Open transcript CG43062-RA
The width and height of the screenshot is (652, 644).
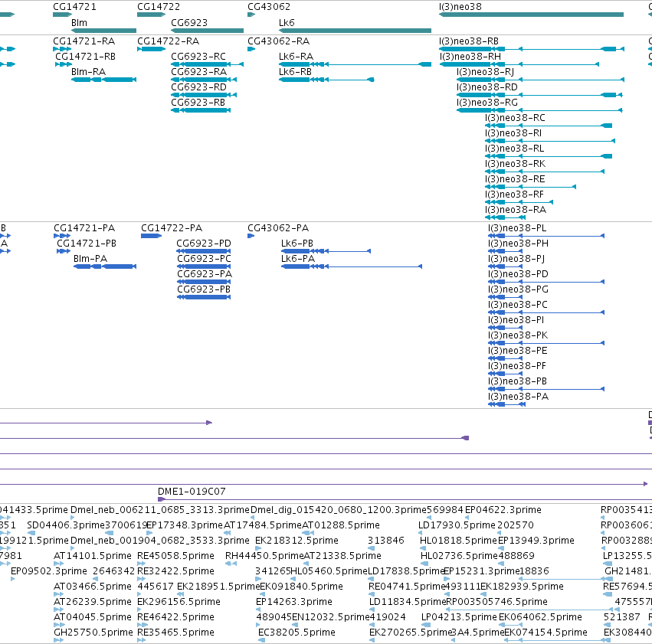click(x=278, y=41)
